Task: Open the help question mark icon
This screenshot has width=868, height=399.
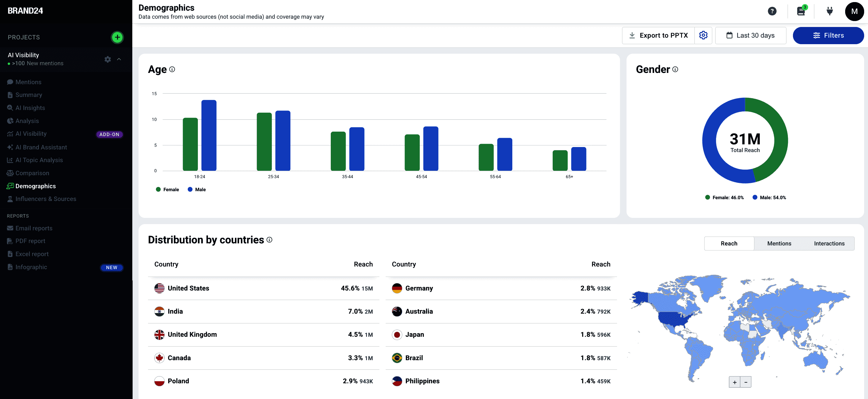Action: pyautogui.click(x=772, y=11)
